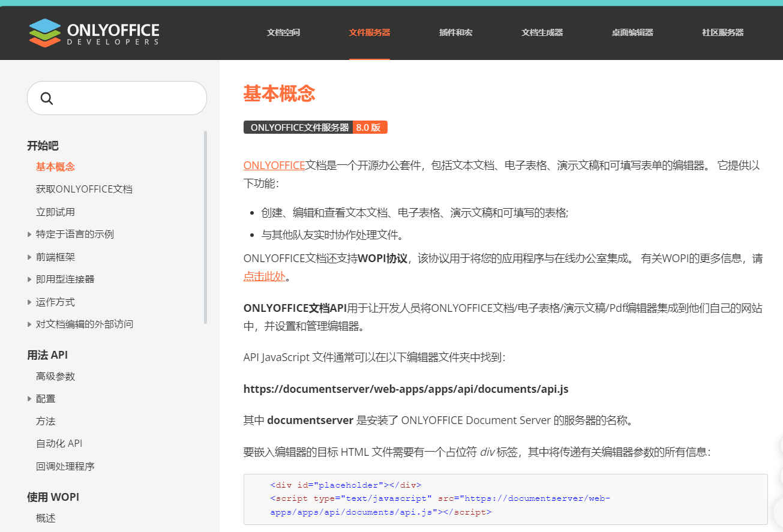
Task: Click the ONLYOFFICE文档API bold text
Action: coord(295,308)
